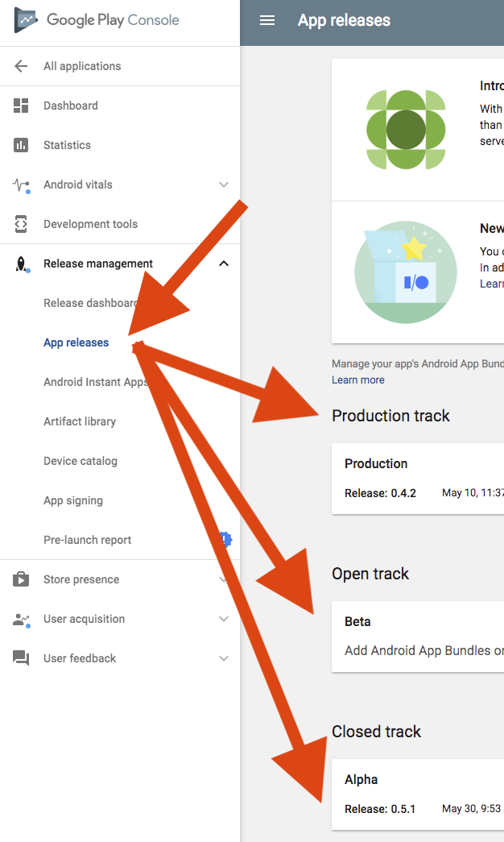Expand the Store presence chevron
The width and height of the screenshot is (504, 842).
click(224, 579)
